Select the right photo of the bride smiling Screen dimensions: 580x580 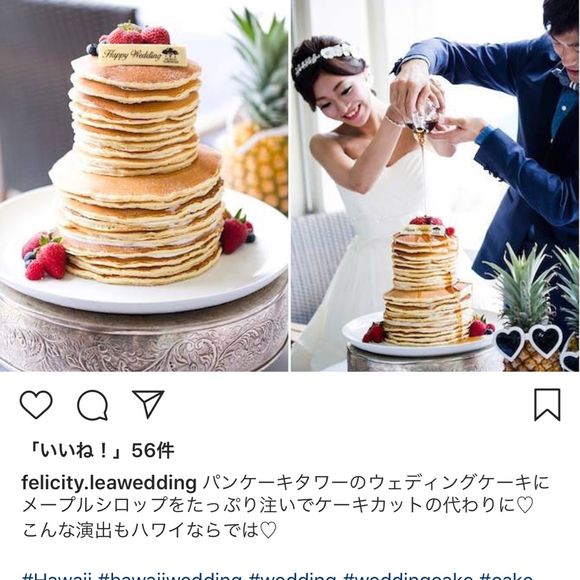pos(435,185)
